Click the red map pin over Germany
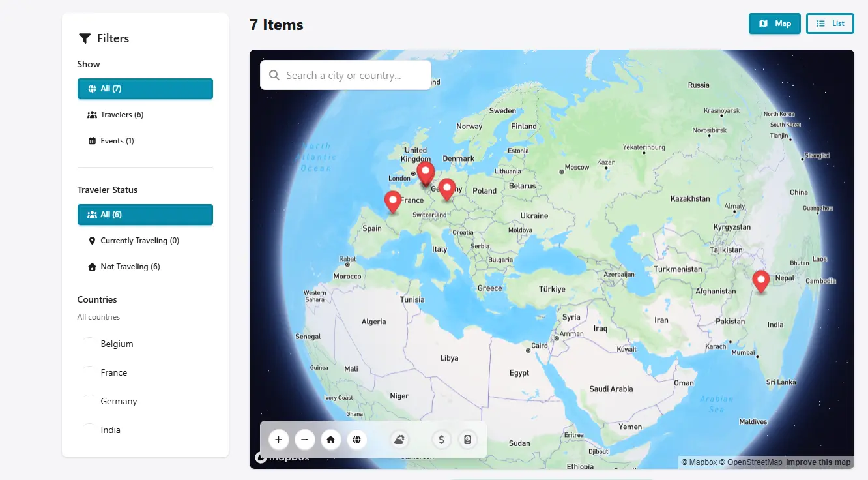 point(446,190)
